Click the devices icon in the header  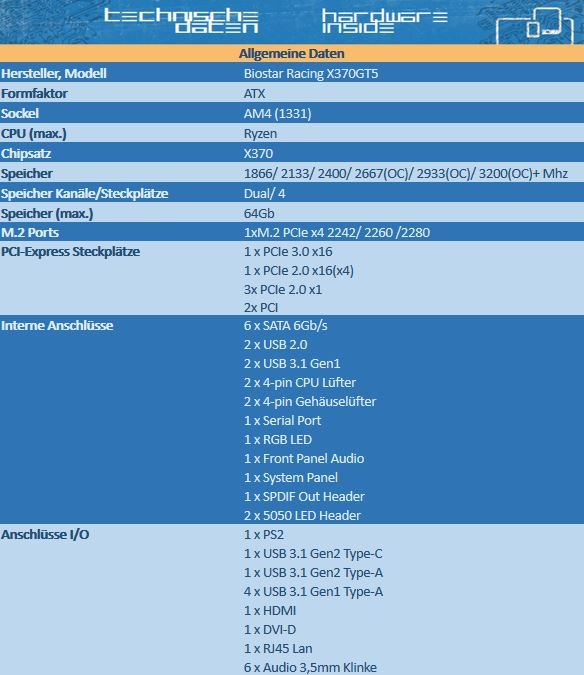click(x=535, y=25)
